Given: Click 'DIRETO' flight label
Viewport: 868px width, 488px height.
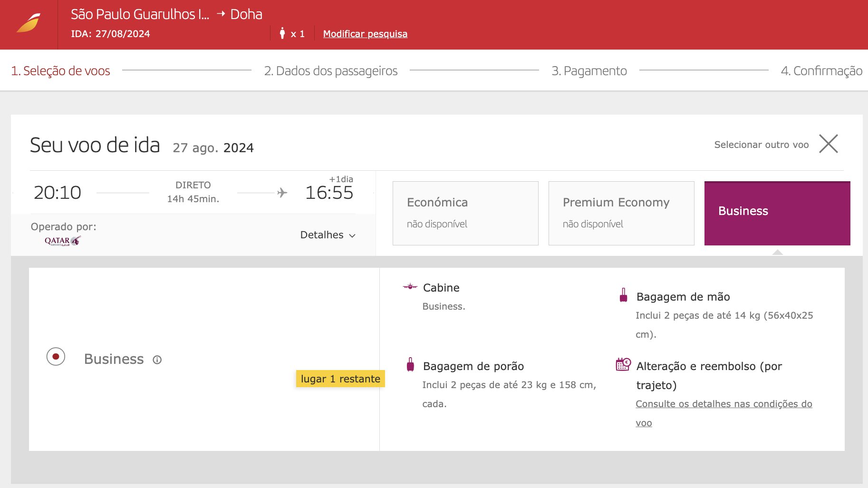Looking at the screenshot, I should [193, 185].
